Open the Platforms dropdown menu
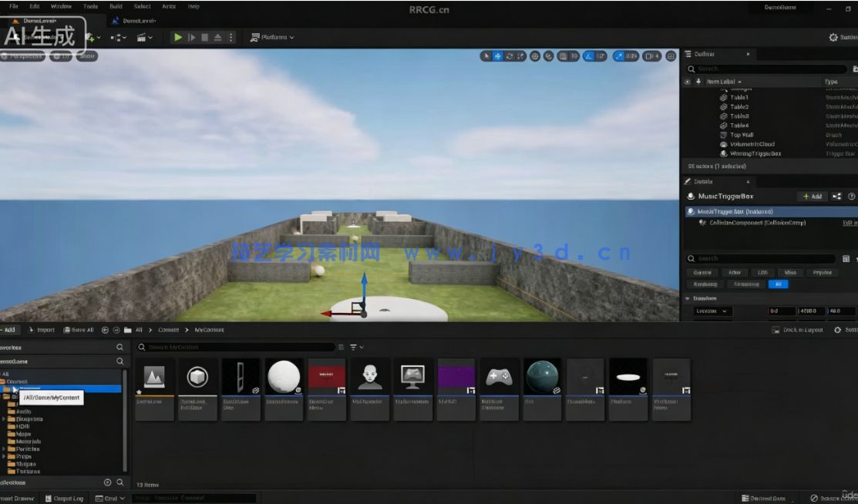 [272, 37]
